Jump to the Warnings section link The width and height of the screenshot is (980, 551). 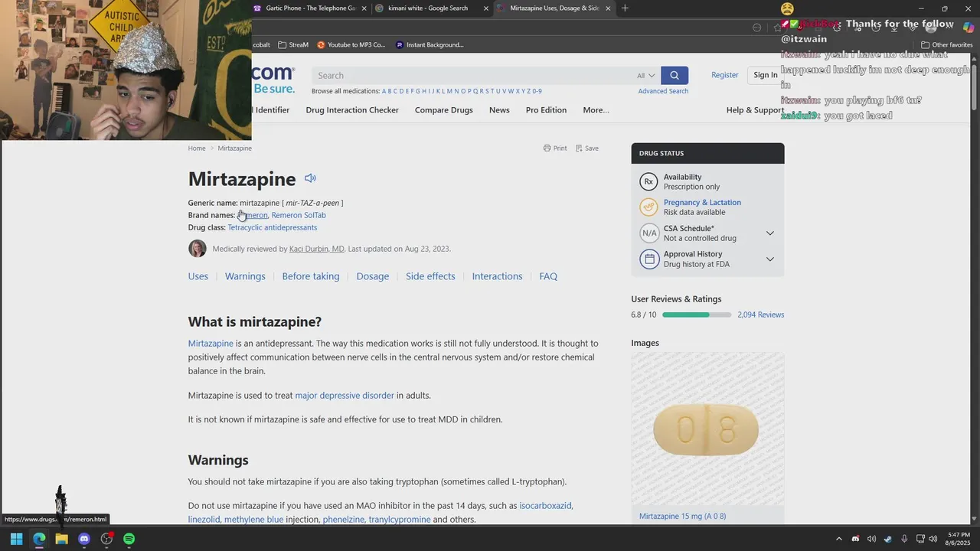click(x=245, y=276)
